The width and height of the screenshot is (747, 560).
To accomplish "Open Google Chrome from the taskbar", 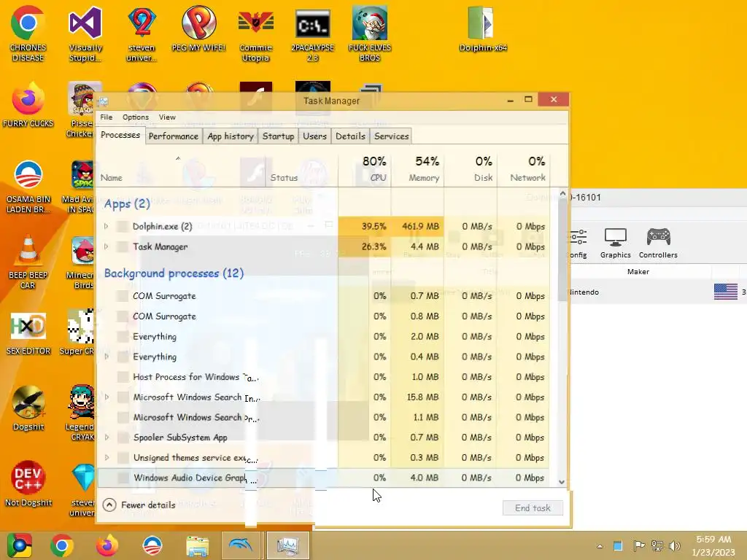I will tap(61, 545).
